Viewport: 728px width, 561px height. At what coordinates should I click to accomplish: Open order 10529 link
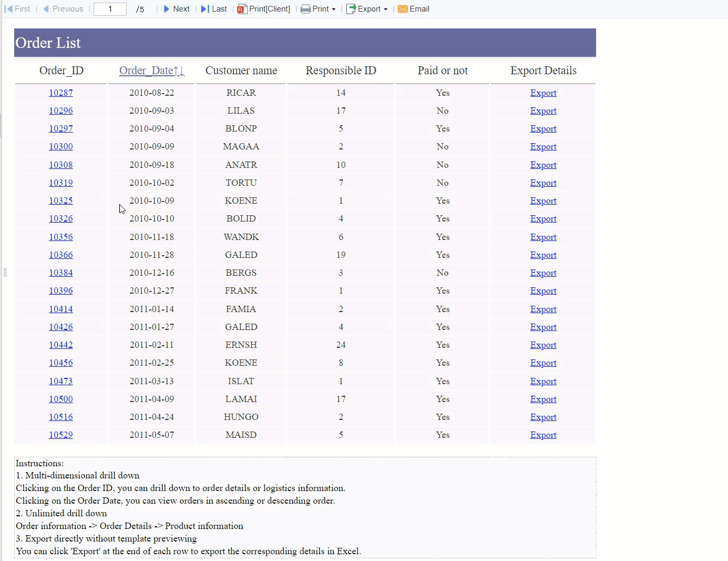point(61,435)
